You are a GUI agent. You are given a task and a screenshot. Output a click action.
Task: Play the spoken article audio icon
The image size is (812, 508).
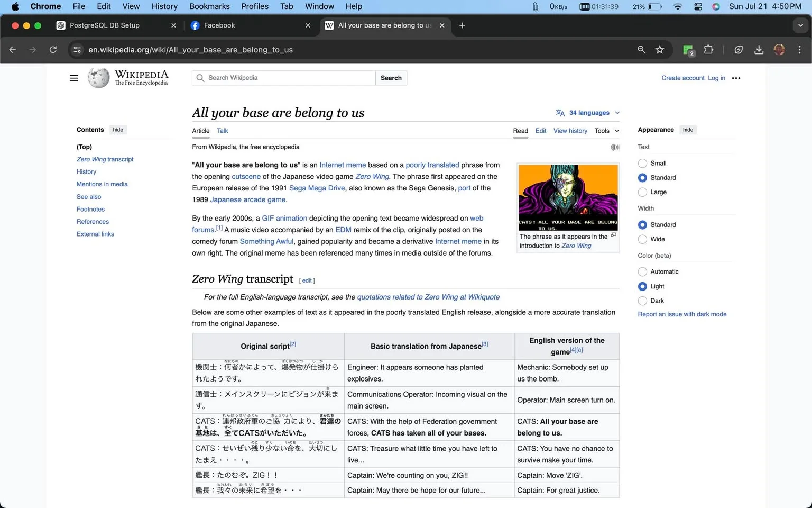point(615,147)
